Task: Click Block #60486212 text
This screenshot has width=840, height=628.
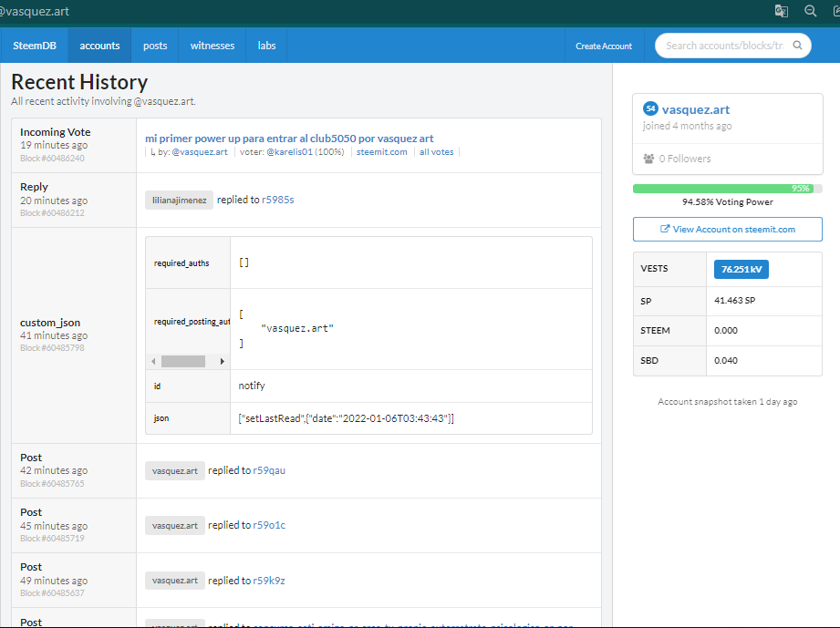Action: coord(52,212)
